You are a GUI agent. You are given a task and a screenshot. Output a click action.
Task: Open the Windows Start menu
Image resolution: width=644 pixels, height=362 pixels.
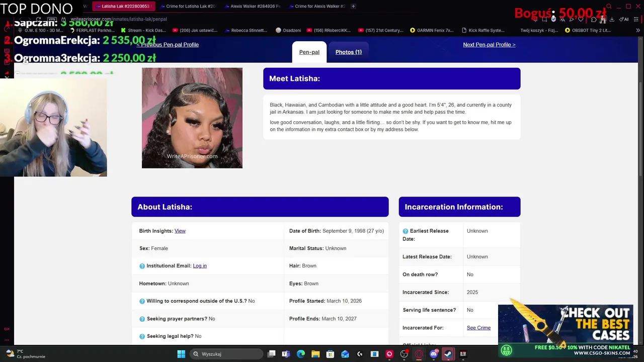[181, 354]
